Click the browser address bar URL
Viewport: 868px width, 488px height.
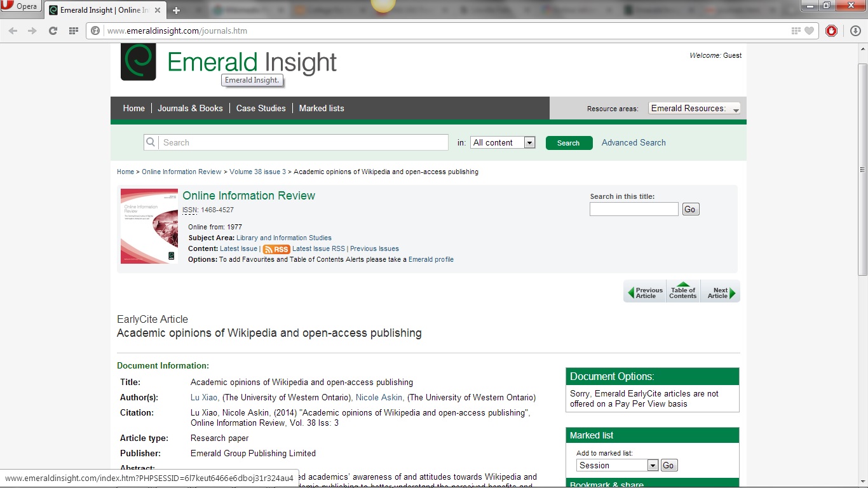click(x=177, y=30)
